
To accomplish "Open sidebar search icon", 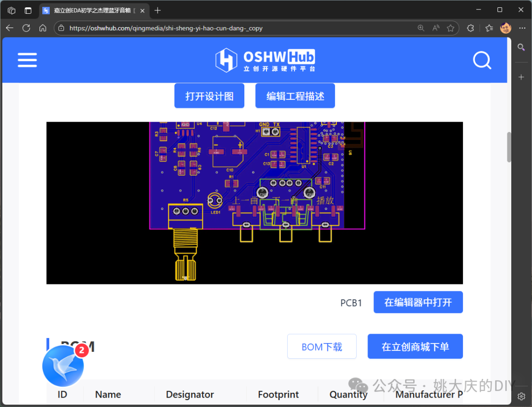I will pyautogui.click(x=521, y=47).
